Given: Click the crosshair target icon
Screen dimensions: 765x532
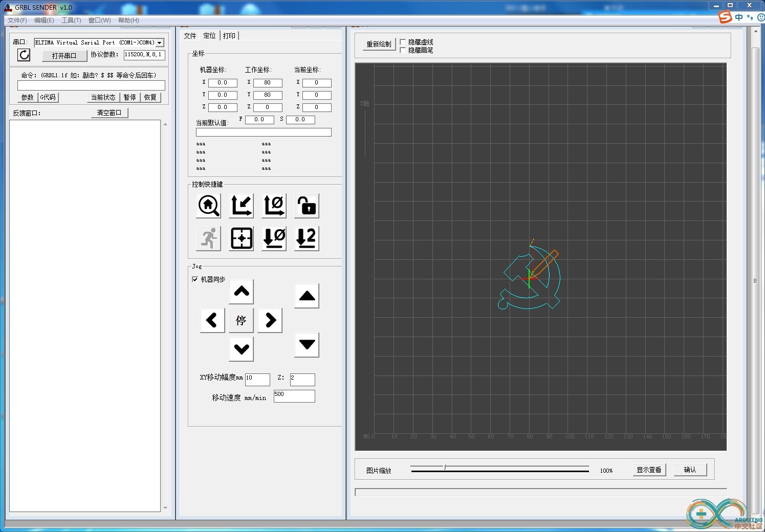Looking at the screenshot, I should [x=242, y=238].
